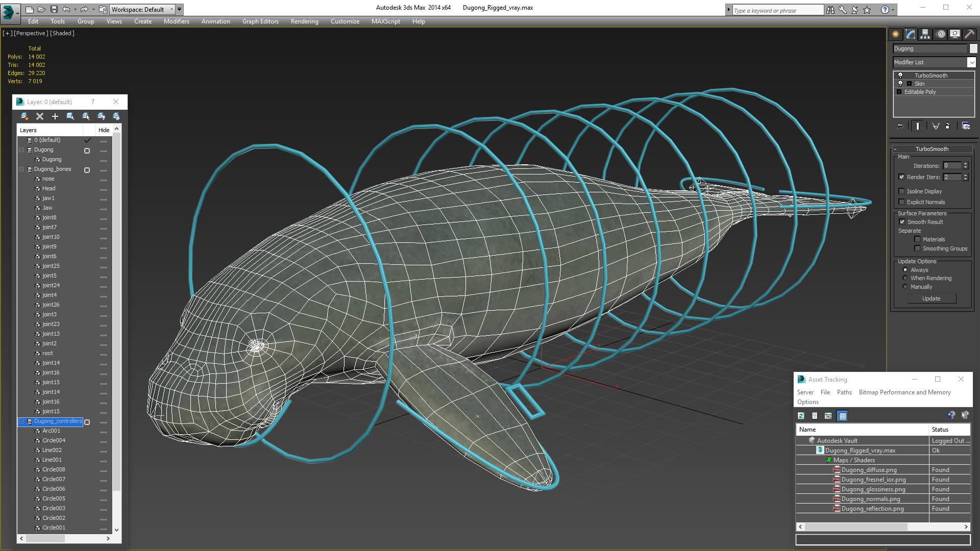The image size is (980, 551).
Task: Enable Isoline Display checkbox
Action: pos(902,191)
